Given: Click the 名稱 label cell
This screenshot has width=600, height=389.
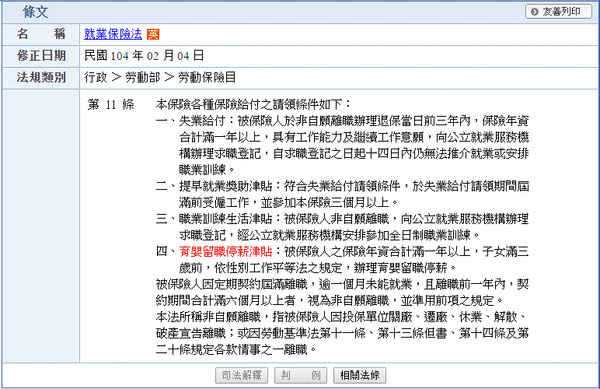Looking at the screenshot, I should coord(41,34).
